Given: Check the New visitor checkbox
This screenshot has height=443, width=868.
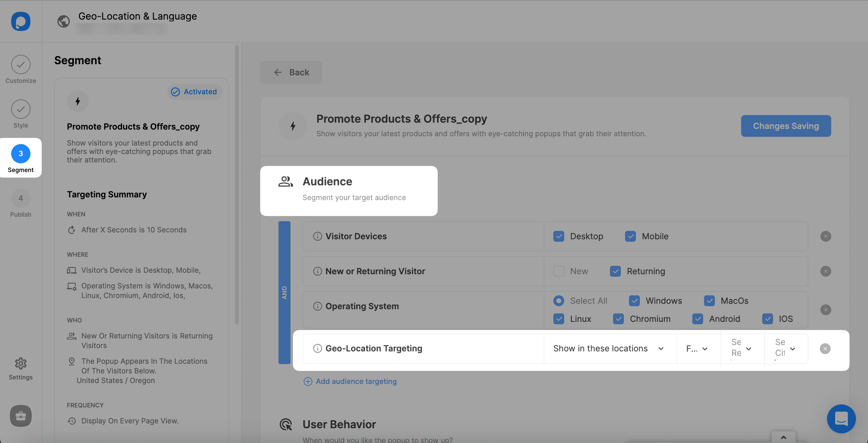Looking at the screenshot, I should click(x=559, y=271).
